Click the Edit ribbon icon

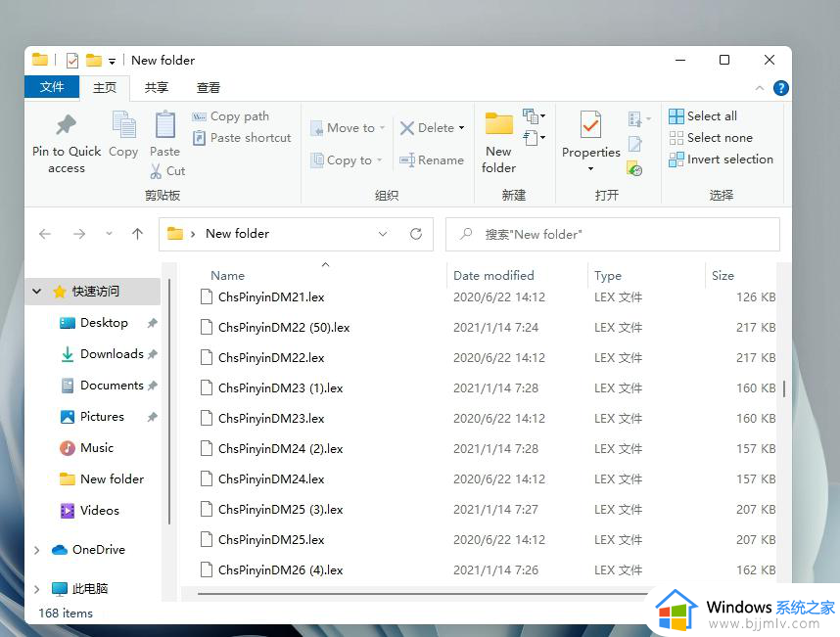point(635,144)
